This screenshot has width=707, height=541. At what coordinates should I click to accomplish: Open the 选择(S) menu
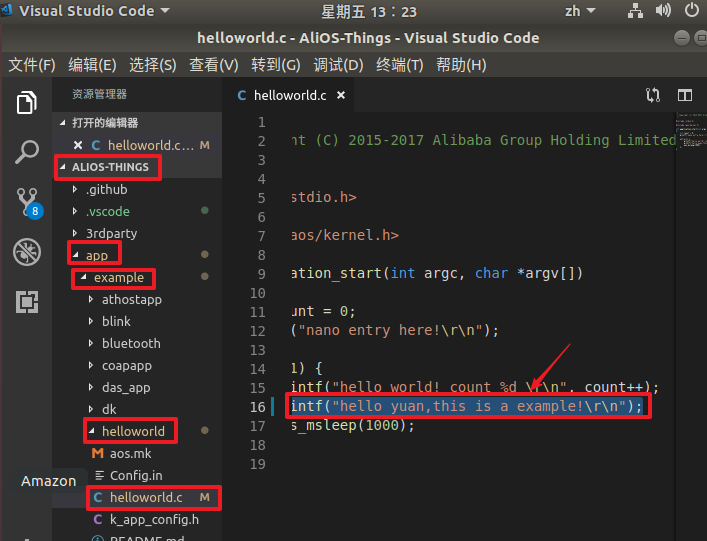153,65
